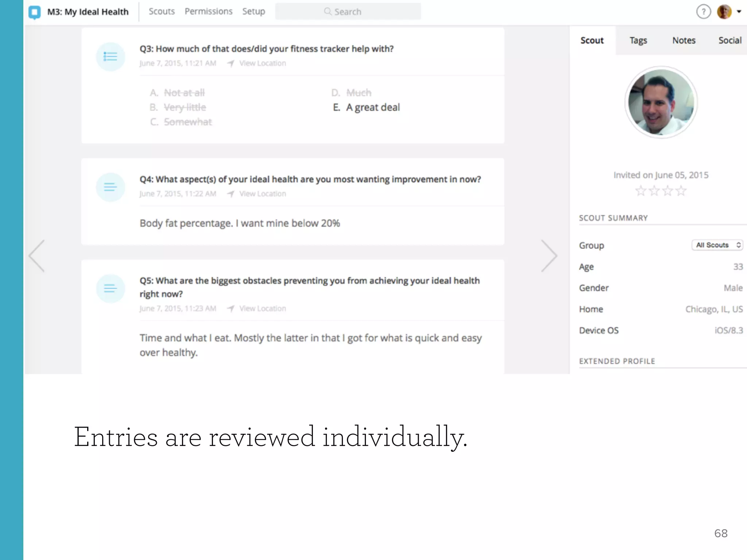747x560 pixels.
Task: Click Q5 timestamp June 7, 11:23 AM
Action: 178,309
